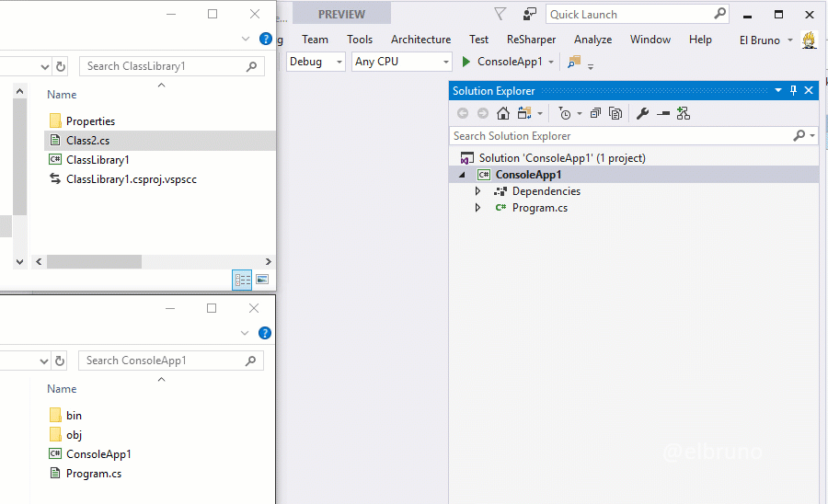The image size is (828, 504).
Task: Open Properties with the wrench icon
Action: tap(642, 113)
